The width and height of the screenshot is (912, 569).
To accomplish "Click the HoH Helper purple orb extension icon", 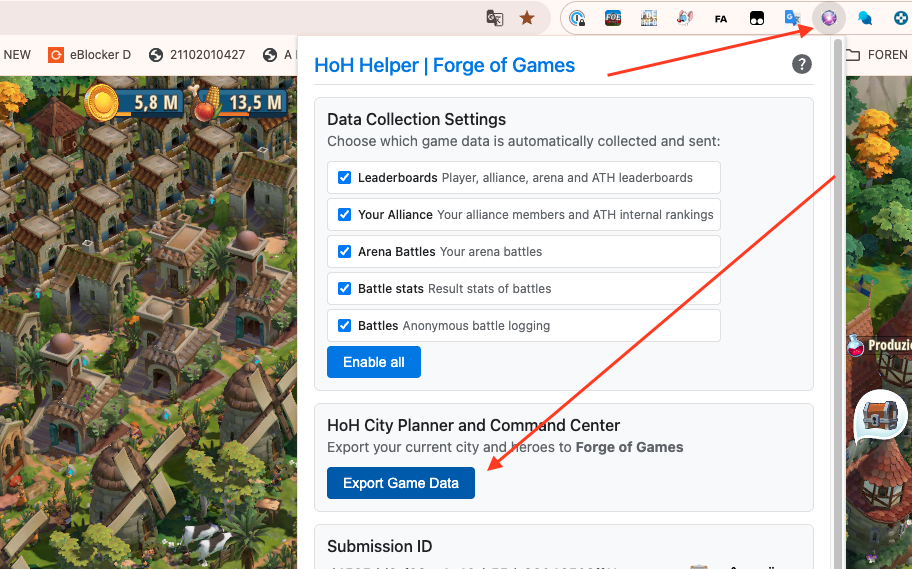I will 829,18.
